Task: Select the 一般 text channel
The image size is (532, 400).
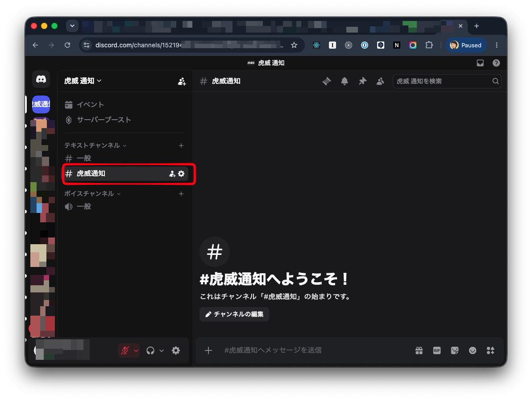Action: [x=125, y=158]
